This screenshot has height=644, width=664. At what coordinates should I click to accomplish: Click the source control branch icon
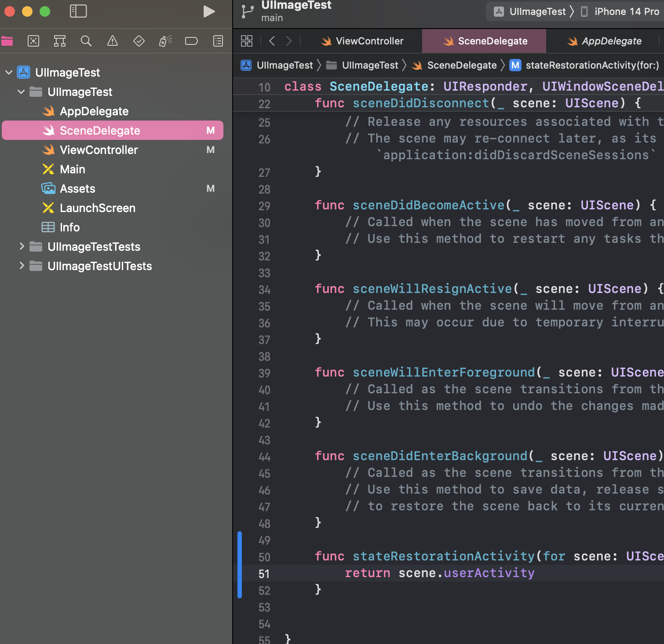[248, 11]
